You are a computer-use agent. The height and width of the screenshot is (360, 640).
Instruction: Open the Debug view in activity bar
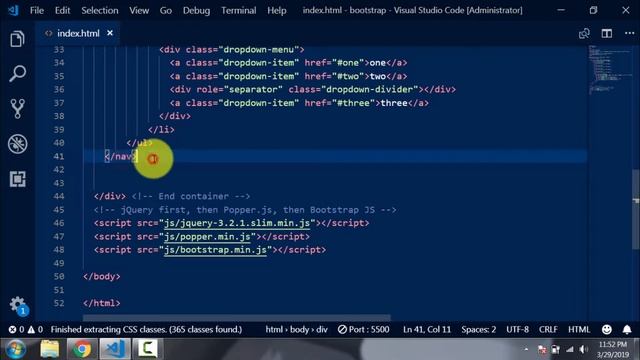coord(17,144)
